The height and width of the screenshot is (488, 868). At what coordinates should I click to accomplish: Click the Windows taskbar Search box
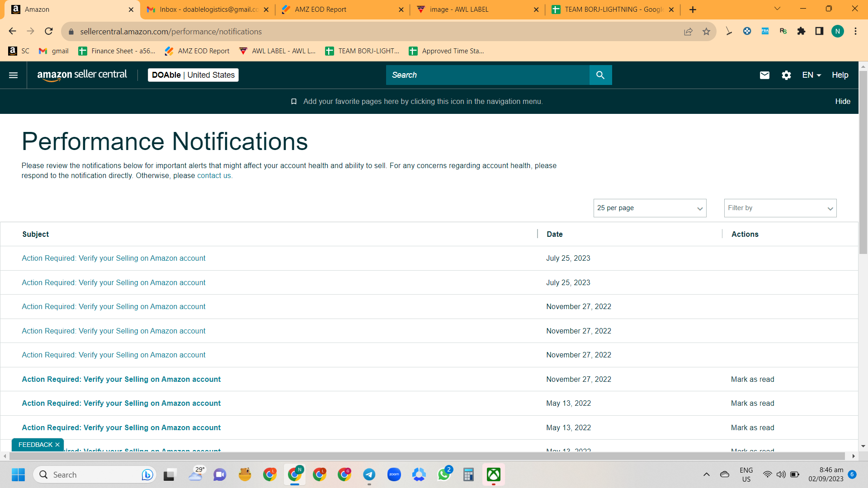click(95, 475)
